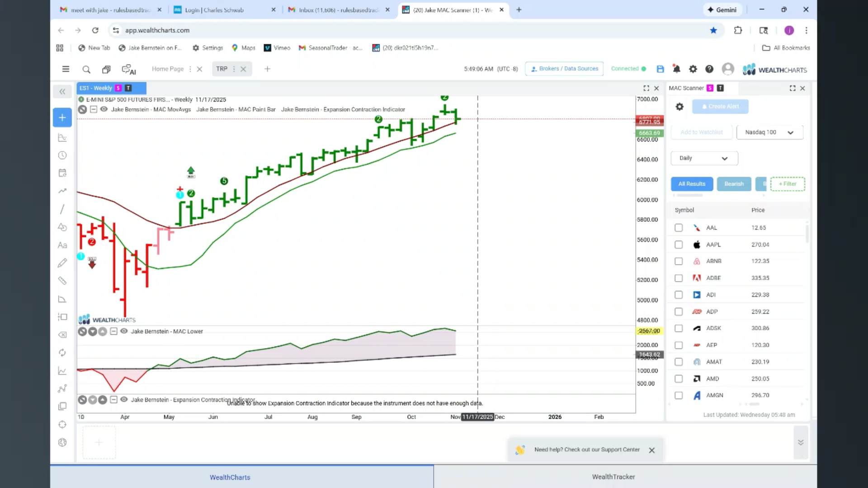Viewport: 868px width, 488px height.
Task: Open MAC Scanner settings gear
Action: click(x=679, y=107)
